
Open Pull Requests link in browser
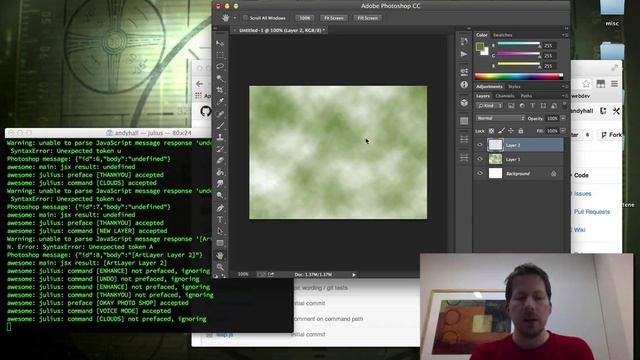pyautogui.click(x=592, y=212)
